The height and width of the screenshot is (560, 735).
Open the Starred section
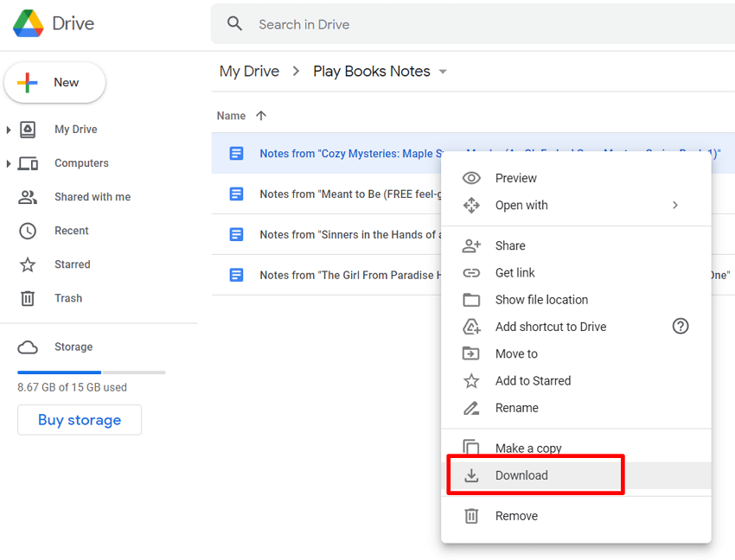pos(72,264)
